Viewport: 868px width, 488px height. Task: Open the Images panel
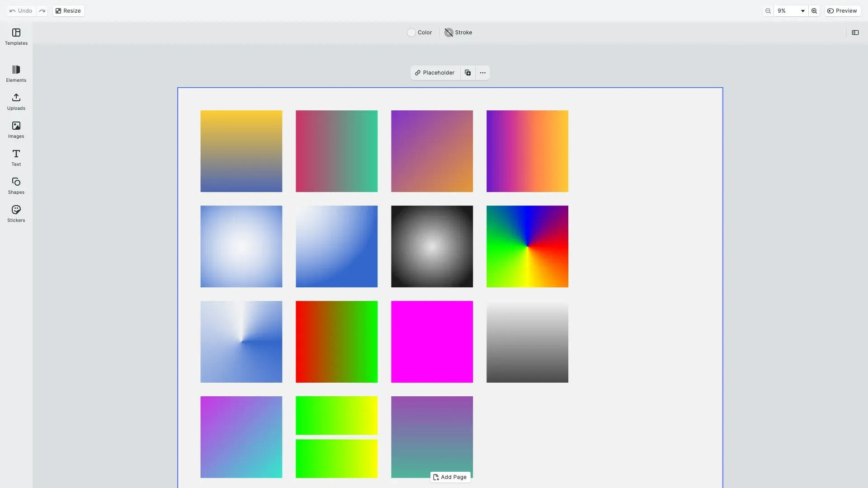16,130
